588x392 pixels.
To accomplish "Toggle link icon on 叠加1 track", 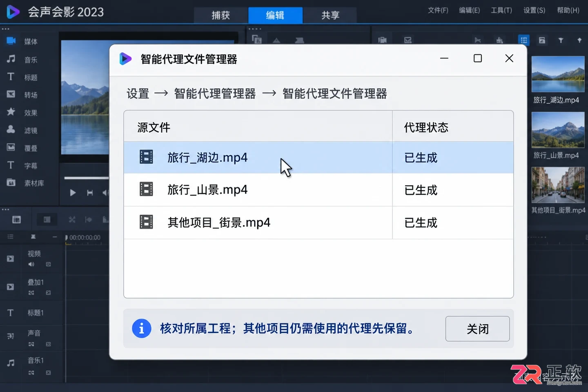I will click(x=31, y=293).
